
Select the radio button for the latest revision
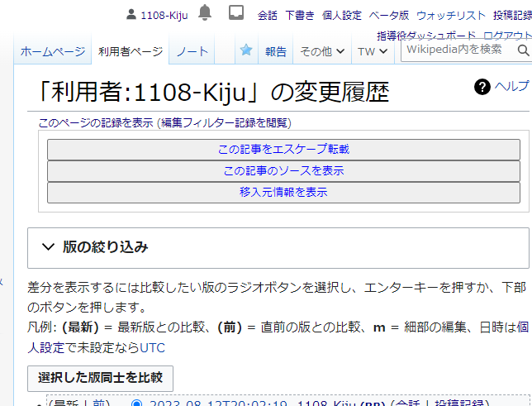click(136, 404)
